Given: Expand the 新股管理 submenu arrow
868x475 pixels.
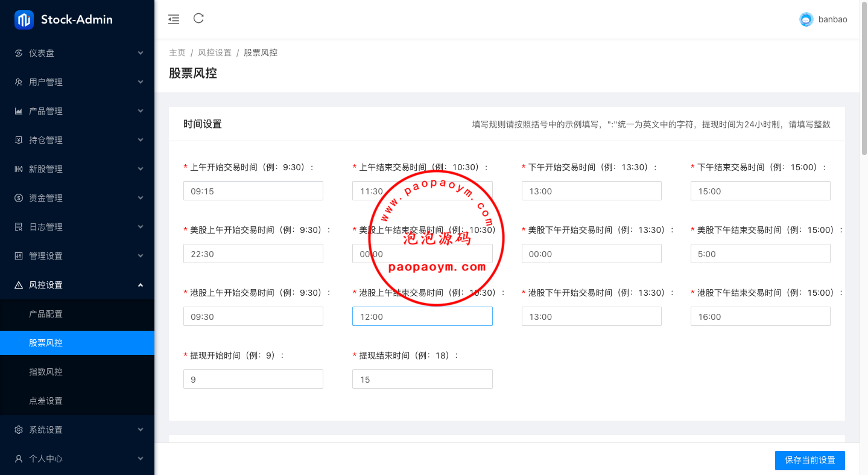Looking at the screenshot, I should 141,169.
